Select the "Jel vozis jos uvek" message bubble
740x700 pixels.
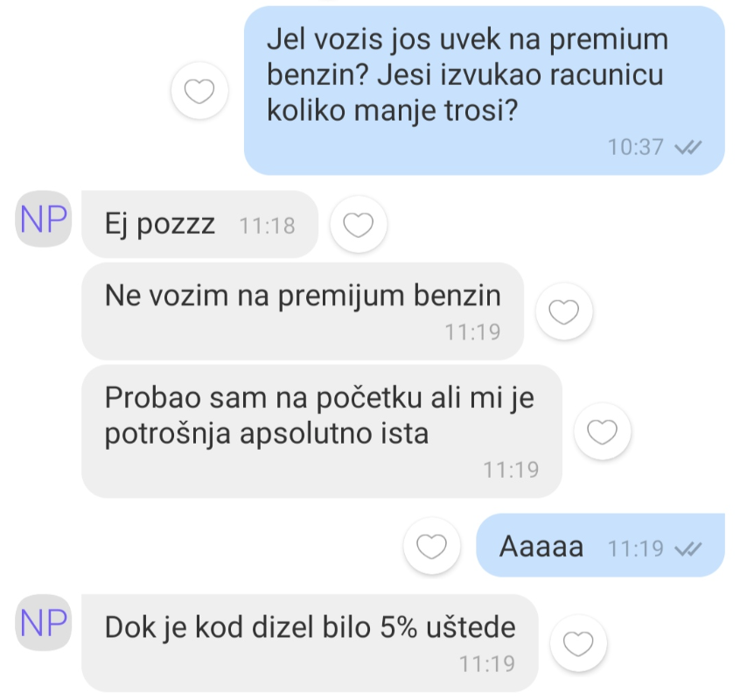(485, 91)
